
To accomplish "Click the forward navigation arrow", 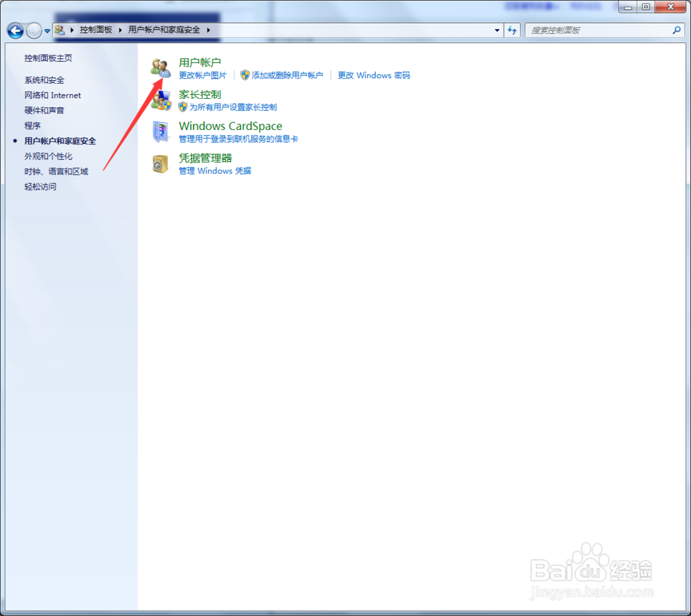I will click(33, 30).
